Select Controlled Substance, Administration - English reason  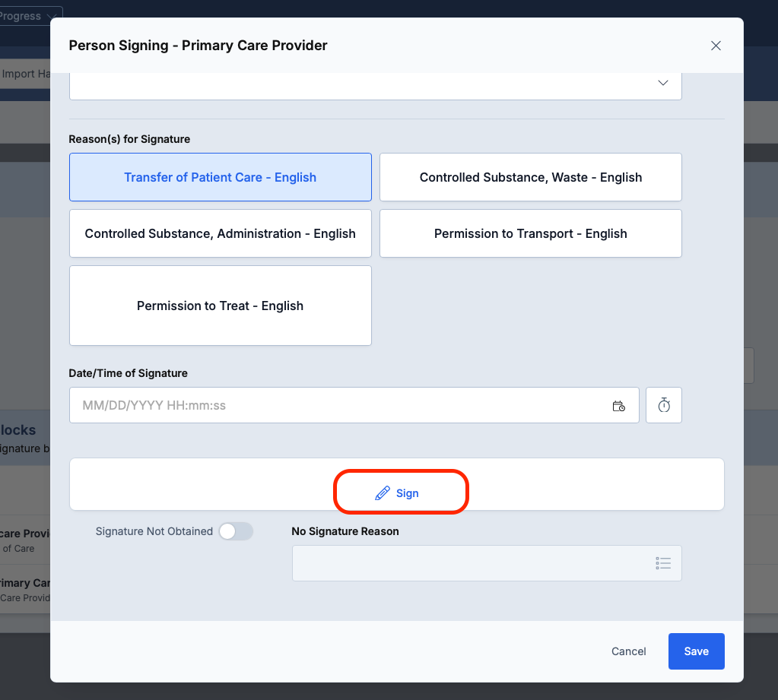tap(220, 233)
